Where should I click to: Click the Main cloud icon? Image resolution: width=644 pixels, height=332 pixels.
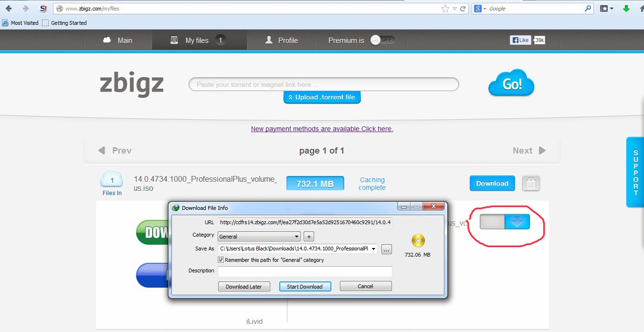107,40
